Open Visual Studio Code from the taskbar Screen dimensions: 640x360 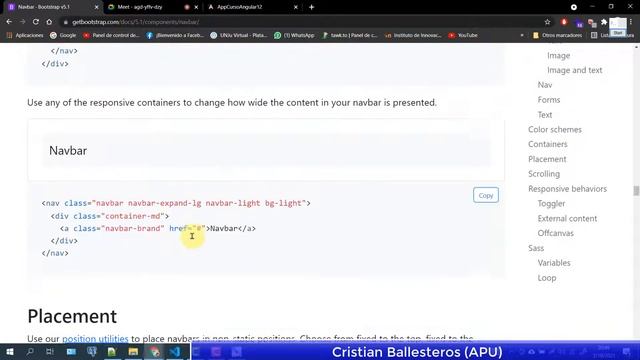[x=176, y=352]
